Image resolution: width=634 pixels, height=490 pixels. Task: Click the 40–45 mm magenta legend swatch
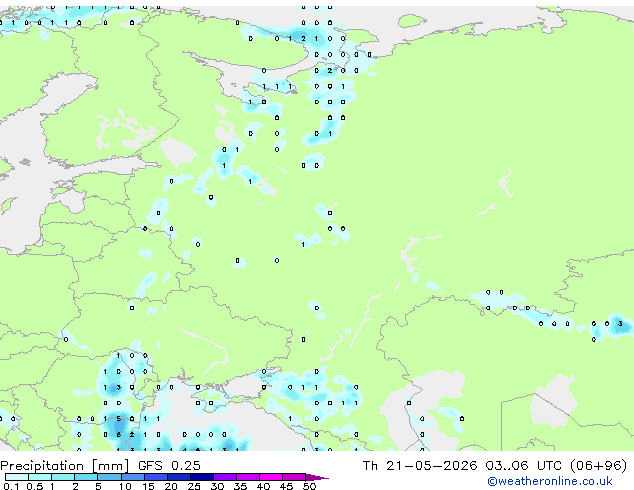[271, 477]
